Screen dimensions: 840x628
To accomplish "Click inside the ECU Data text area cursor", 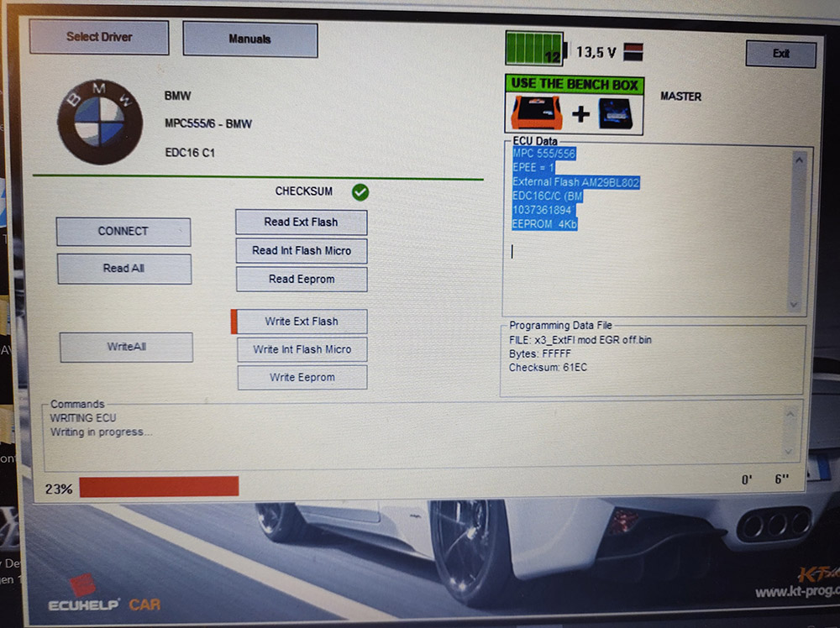I will 512,252.
